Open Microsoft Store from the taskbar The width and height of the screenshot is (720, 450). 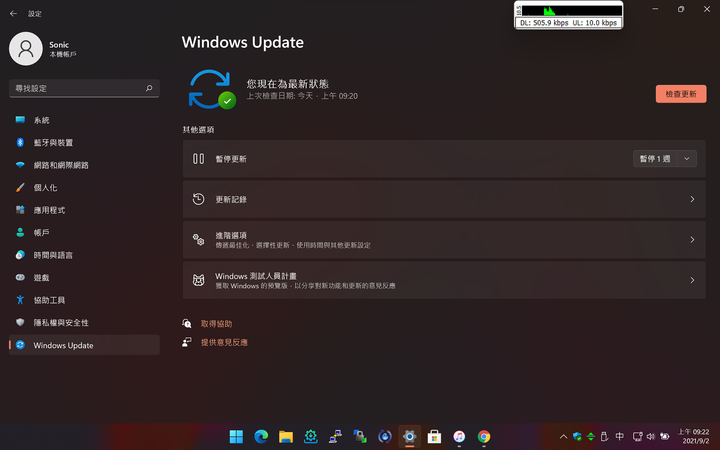434,436
